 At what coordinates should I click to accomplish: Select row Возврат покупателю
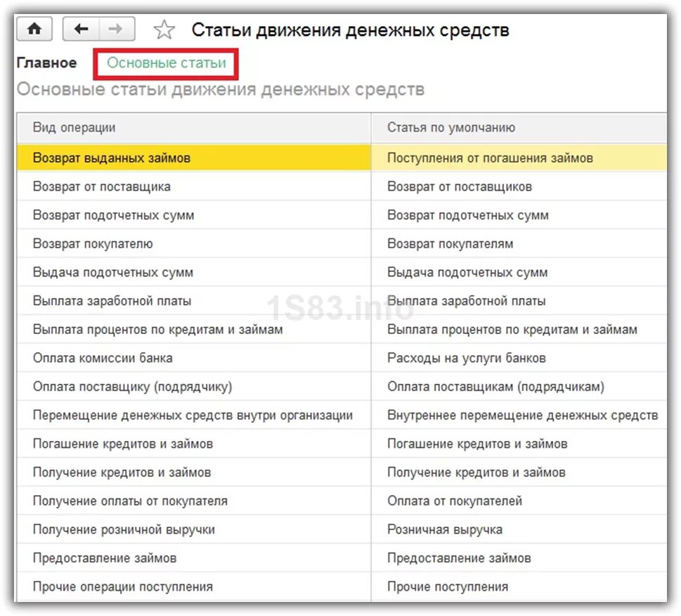click(194, 244)
